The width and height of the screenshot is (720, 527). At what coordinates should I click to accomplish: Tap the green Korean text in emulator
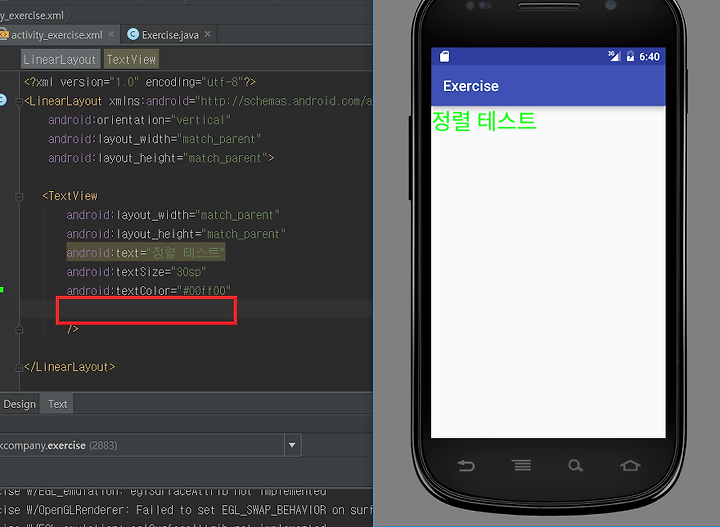[x=484, y=121]
